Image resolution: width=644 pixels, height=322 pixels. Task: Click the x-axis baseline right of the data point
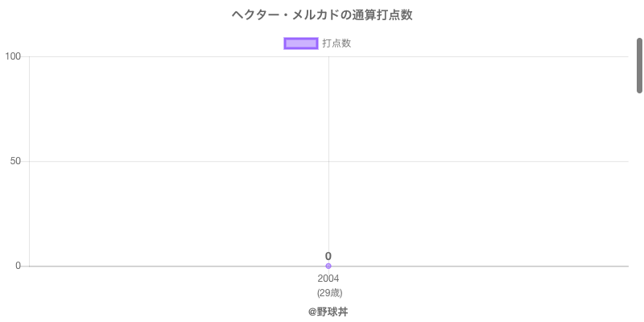click(483, 266)
